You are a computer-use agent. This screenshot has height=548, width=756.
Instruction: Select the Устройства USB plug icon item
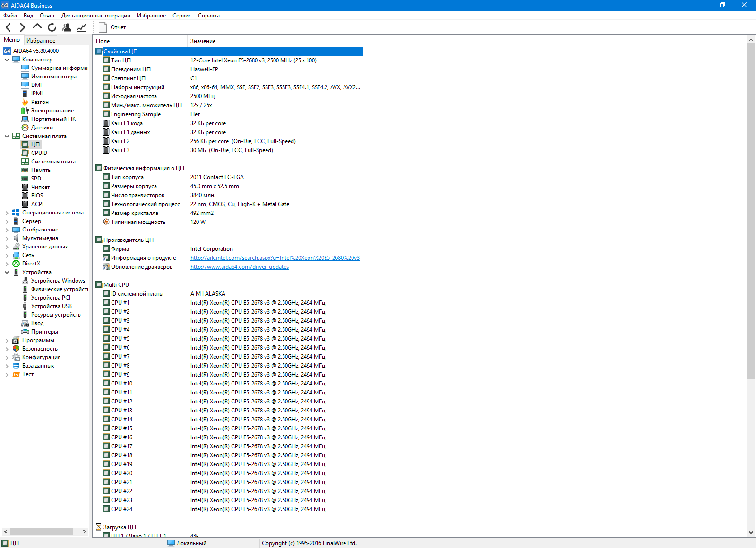(25, 306)
